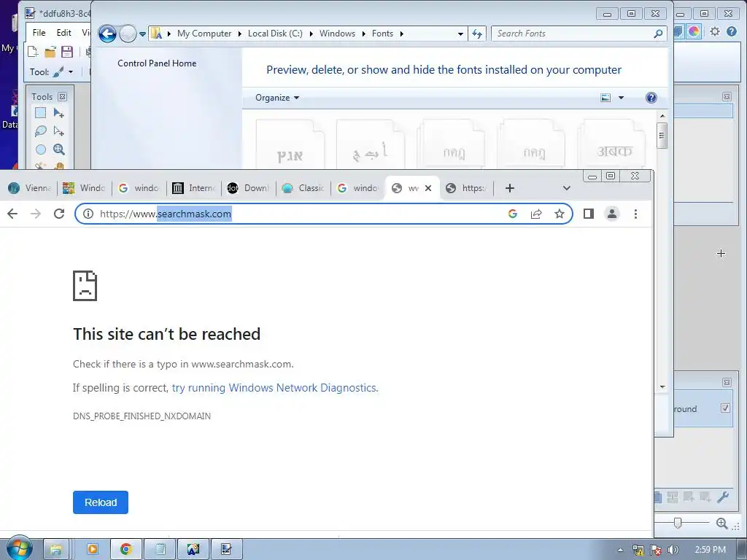Screen dimensions: 747x560
Task: Click the zoom-in magnifier in Paint.NET status bar
Action: pos(721,524)
